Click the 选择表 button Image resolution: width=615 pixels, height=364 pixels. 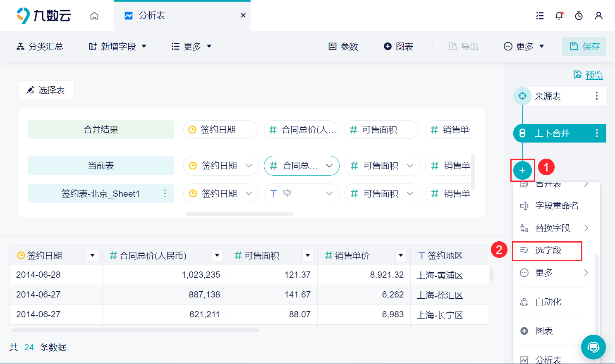[x=46, y=90]
